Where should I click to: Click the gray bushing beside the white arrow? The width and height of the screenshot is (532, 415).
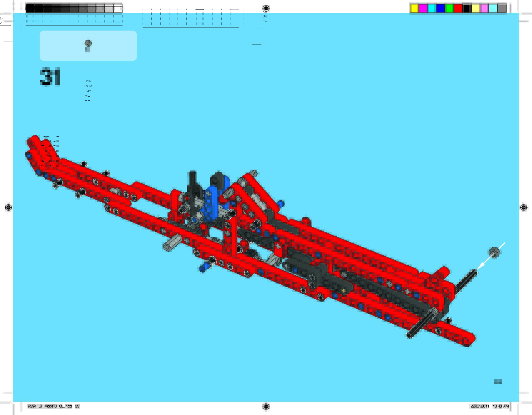coord(494,252)
